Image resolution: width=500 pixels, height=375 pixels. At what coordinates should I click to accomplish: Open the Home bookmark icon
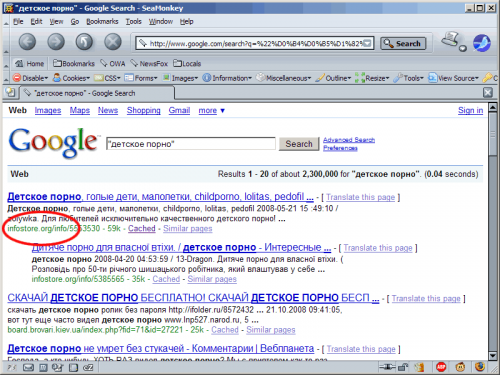(x=29, y=63)
